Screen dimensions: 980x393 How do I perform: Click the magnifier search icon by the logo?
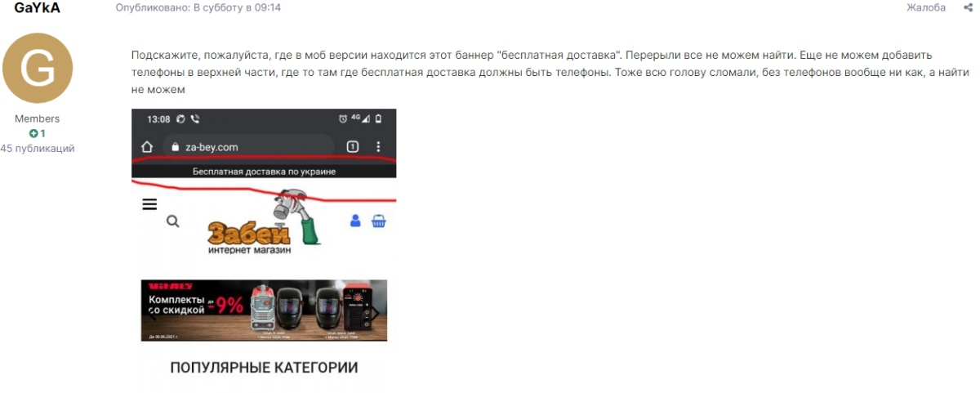pos(172,221)
